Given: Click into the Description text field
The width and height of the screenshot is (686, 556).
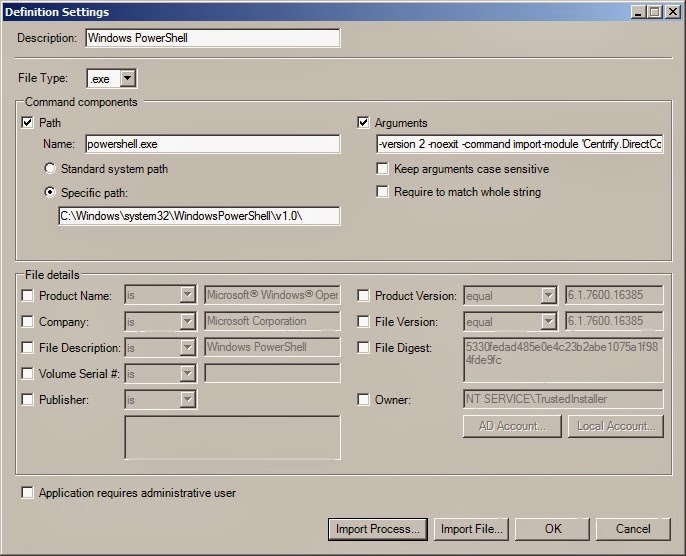Looking at the screenshot, I should point(213,38).
